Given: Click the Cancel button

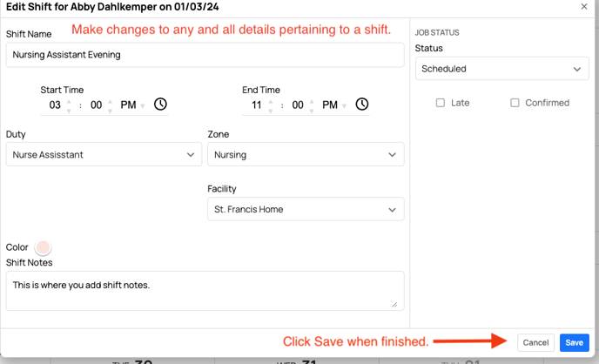Looking at the screenshot, I should (x=535, y=342).
